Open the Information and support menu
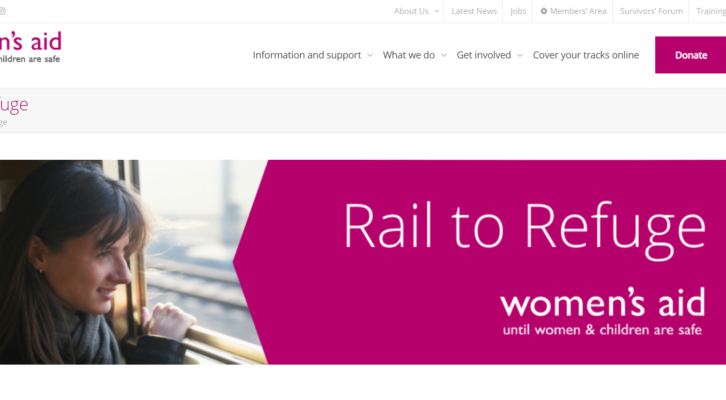Screen dimensions: 726x400 [307, 55]
